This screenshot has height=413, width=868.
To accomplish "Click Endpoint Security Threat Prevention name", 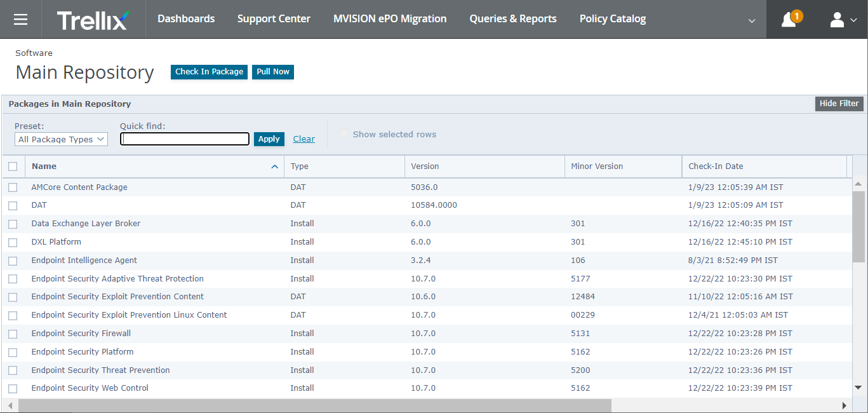I will pyautogui.click(x=101, y=370).
